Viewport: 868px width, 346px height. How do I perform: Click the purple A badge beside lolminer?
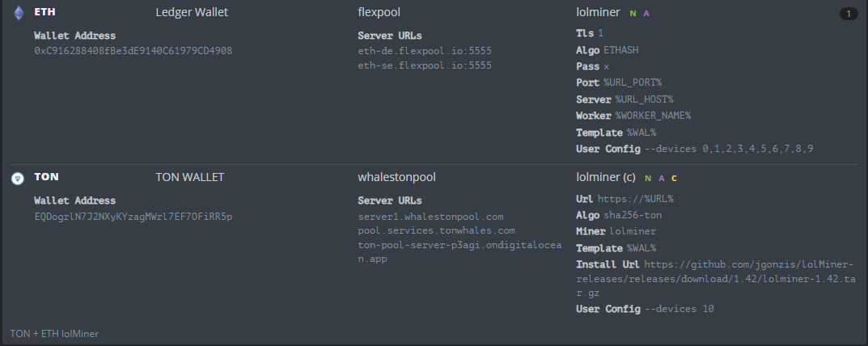pyautogui.click(x=646, y=13)
